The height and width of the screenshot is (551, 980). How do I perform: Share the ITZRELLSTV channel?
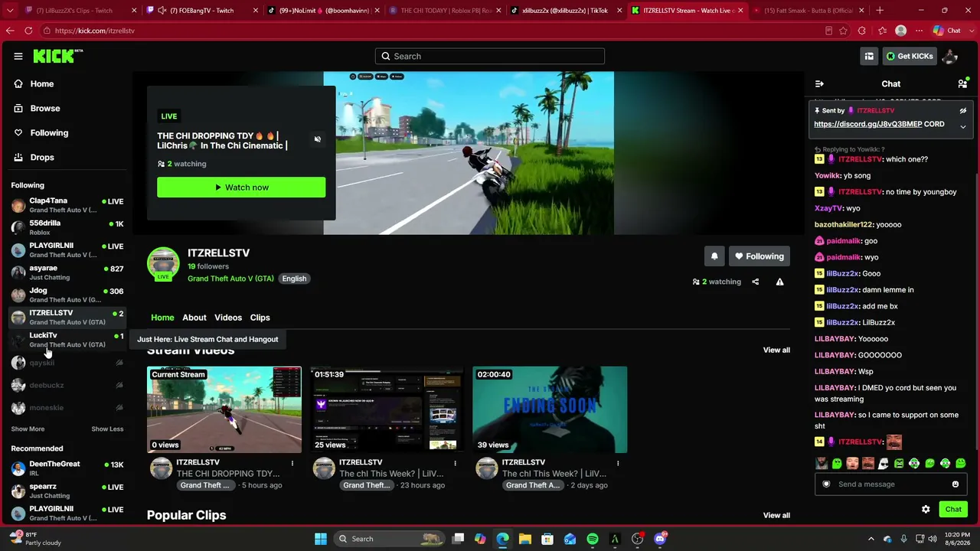(x=755, y=282)
